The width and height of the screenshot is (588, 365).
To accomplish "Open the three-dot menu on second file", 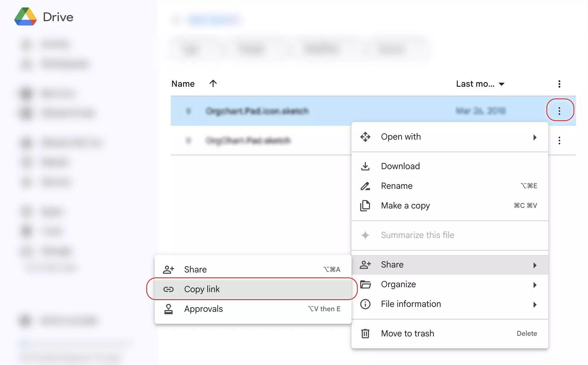I will coord(559,141).
